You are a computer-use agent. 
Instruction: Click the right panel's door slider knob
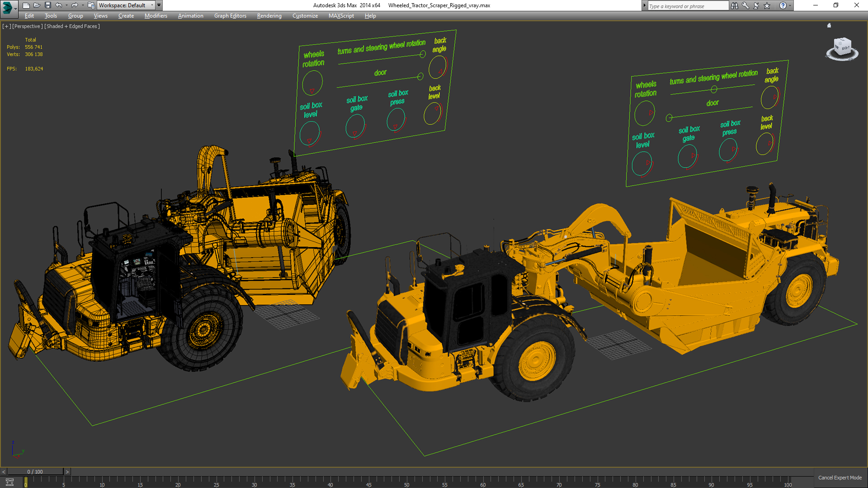point(669,118)
